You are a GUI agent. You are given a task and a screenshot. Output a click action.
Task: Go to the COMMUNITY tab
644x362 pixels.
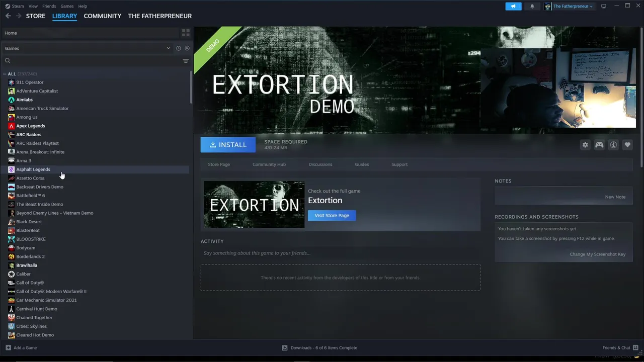(x=103, y=16)
